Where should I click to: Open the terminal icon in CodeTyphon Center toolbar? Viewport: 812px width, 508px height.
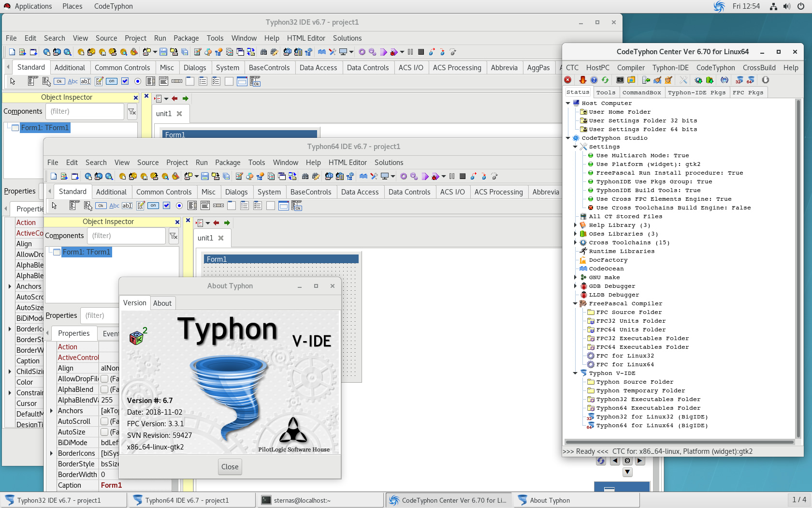(620, 80)
